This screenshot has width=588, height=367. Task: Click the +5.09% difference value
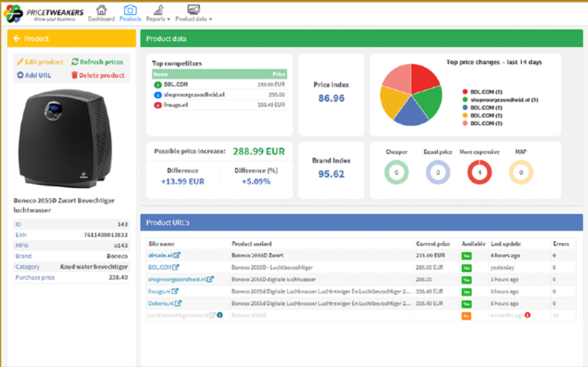coord(256,182)
